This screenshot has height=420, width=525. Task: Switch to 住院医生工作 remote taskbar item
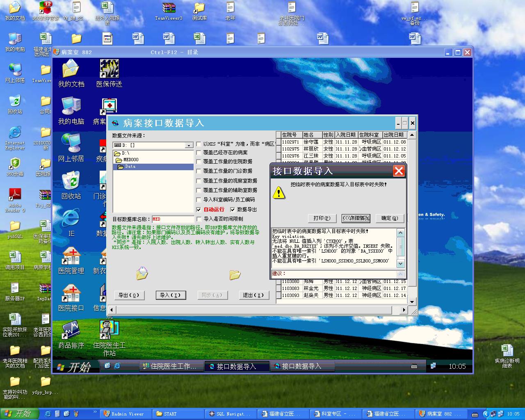point(172,366)
